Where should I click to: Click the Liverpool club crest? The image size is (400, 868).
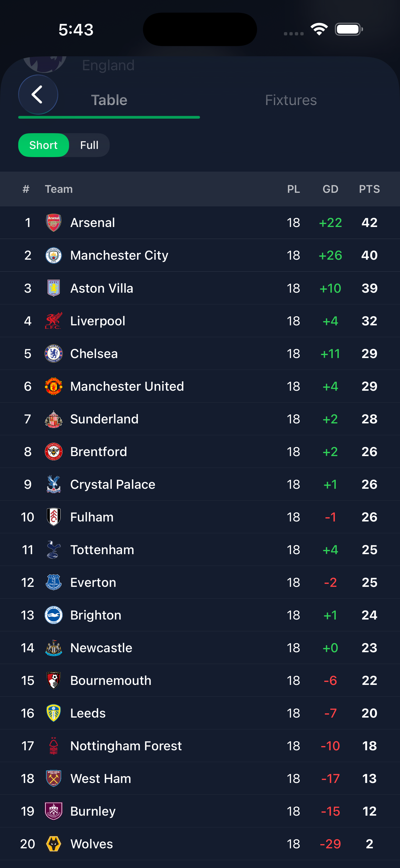tap(52, 321)
